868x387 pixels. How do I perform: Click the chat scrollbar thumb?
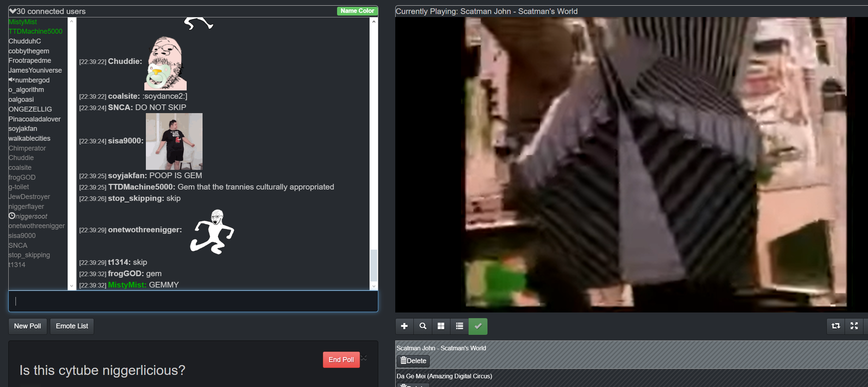(x=374, y=265)
